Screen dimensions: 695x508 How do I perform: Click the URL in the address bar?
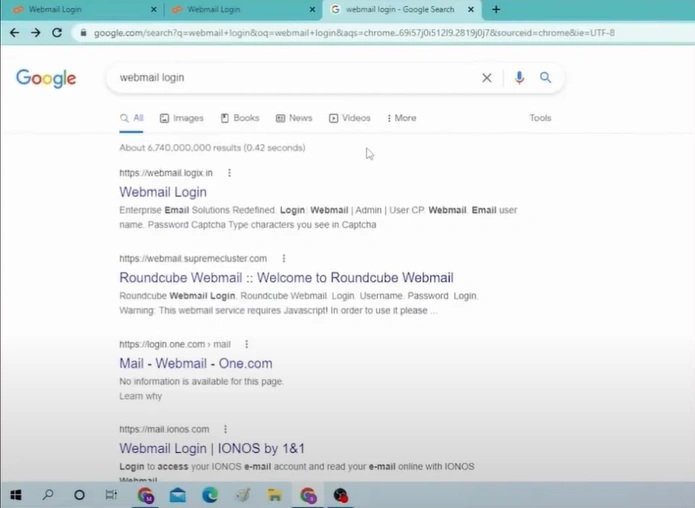(x=354, y=33)
